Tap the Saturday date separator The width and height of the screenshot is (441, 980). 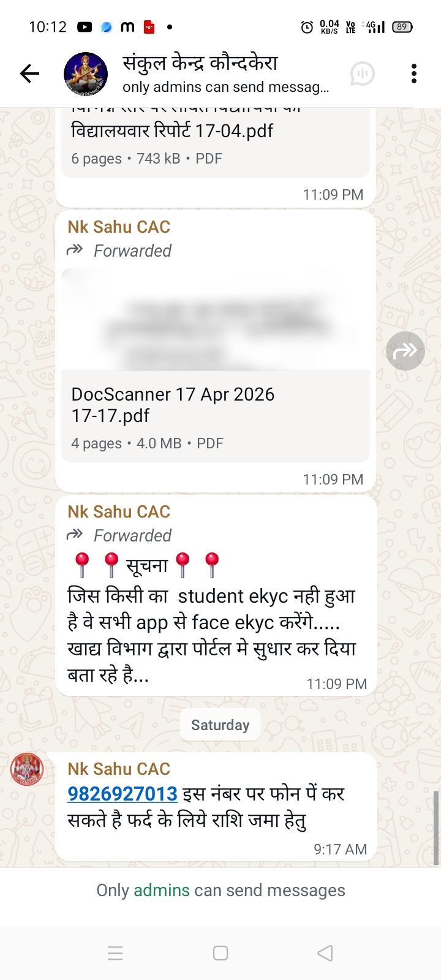(x=221, y=725)
